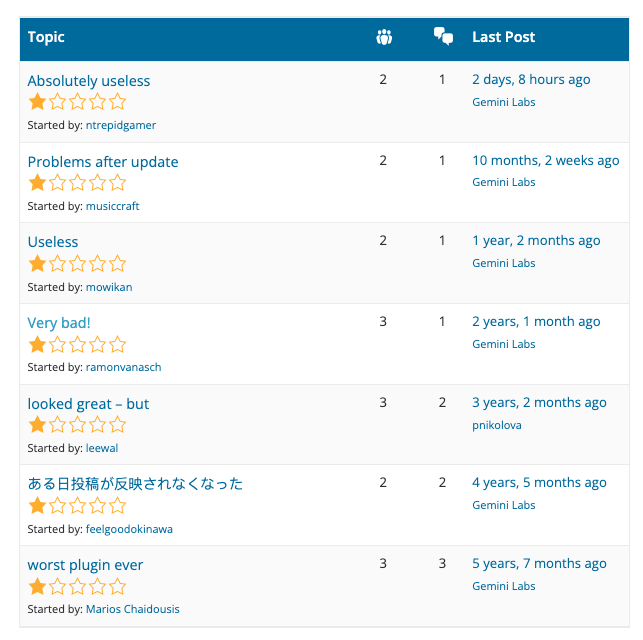The height and width of the screenshot is (640, 643).
Task: Open the 'Absolutely useless' review topic
Action: click(89, 81)
